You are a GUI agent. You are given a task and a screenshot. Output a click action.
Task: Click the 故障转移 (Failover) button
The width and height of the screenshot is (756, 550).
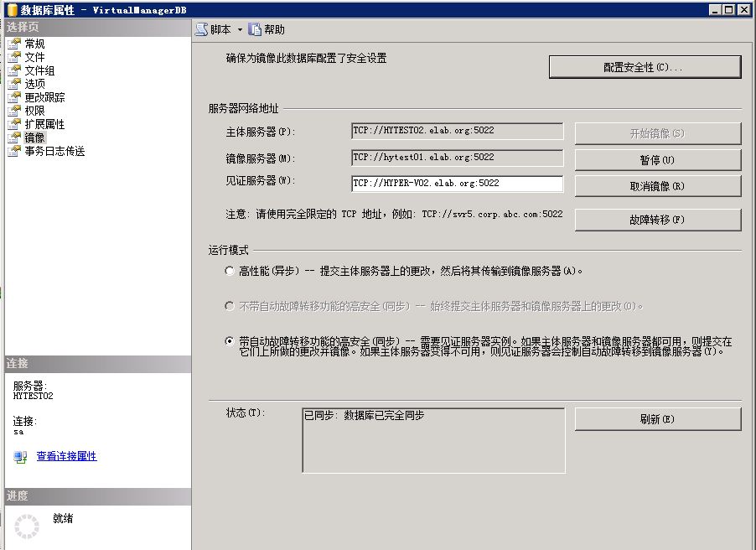(x=656, y=220)
